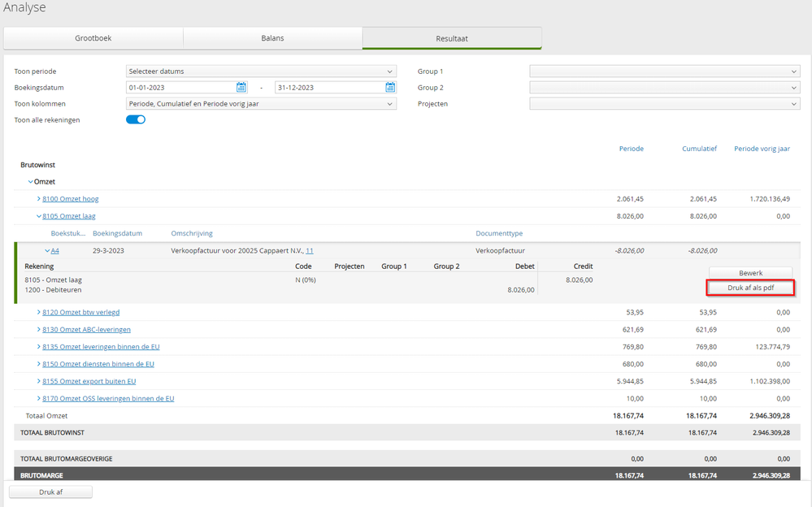The height and width of the screenshot is (507, 812).
Task: Open calendar picker for start date 01-01-2023
Action: point(241,88)
